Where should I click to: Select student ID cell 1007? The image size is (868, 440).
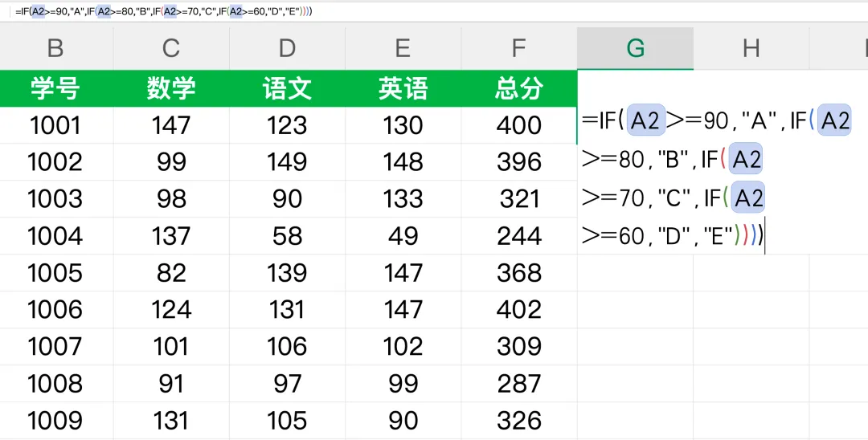(x=55, y=347)
